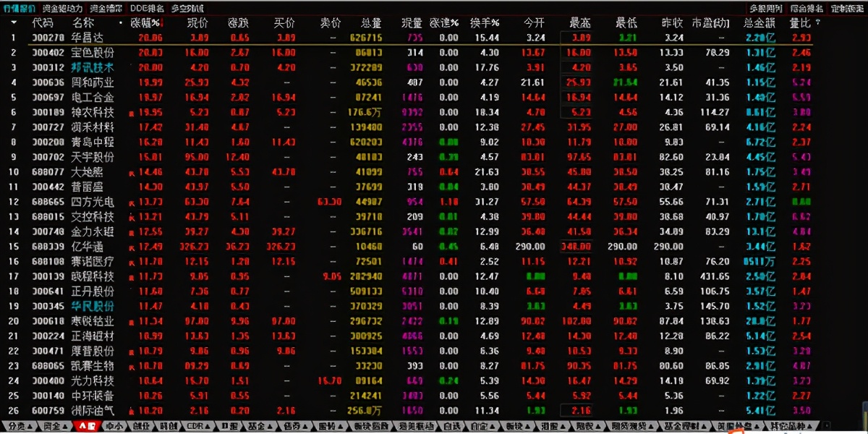Switch to the 行情报价 tab
Image resolution: width=868 pixels, height=434 pixels.
pyautogui.click(x=19, y=9)
